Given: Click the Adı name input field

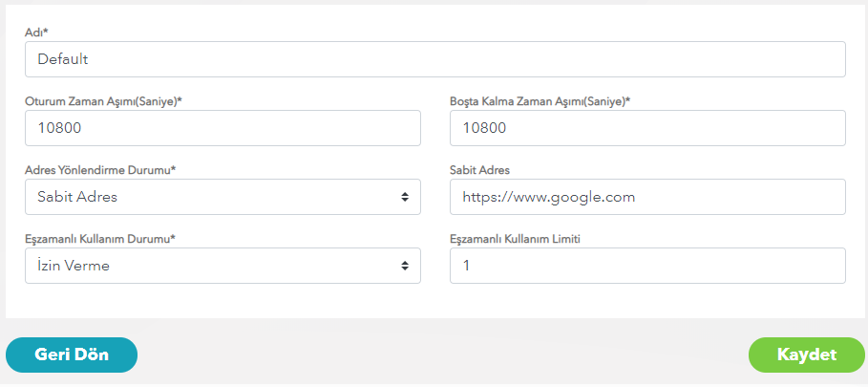Looking at the screenshot, I should click(x=434, y=59).
